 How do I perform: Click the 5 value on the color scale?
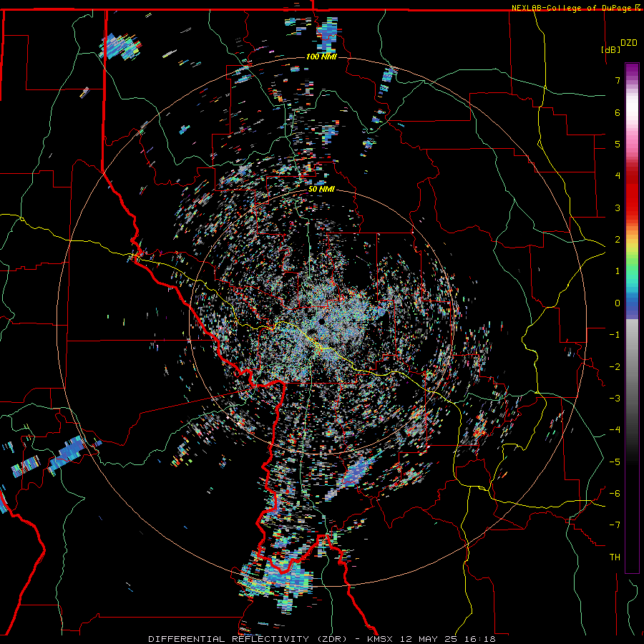[x=618, y=144]
